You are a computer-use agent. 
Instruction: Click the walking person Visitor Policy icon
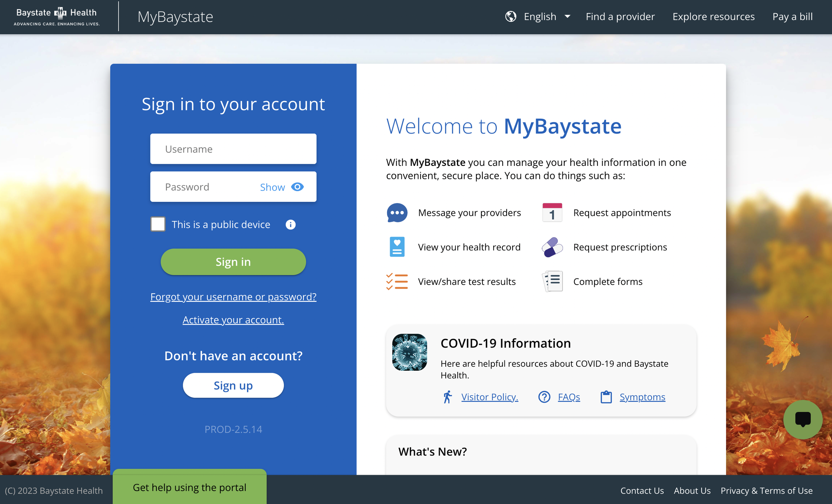point(447,397)
